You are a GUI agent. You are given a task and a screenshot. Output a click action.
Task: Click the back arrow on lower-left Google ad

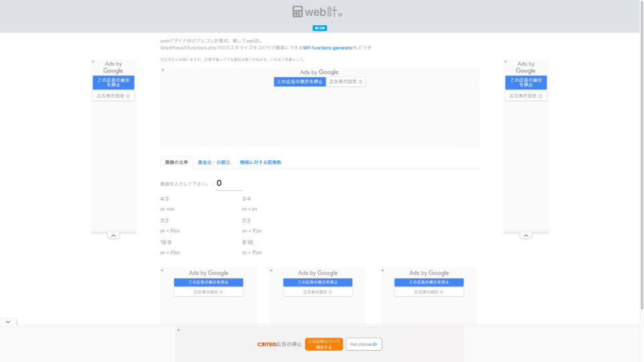[163, 270]
